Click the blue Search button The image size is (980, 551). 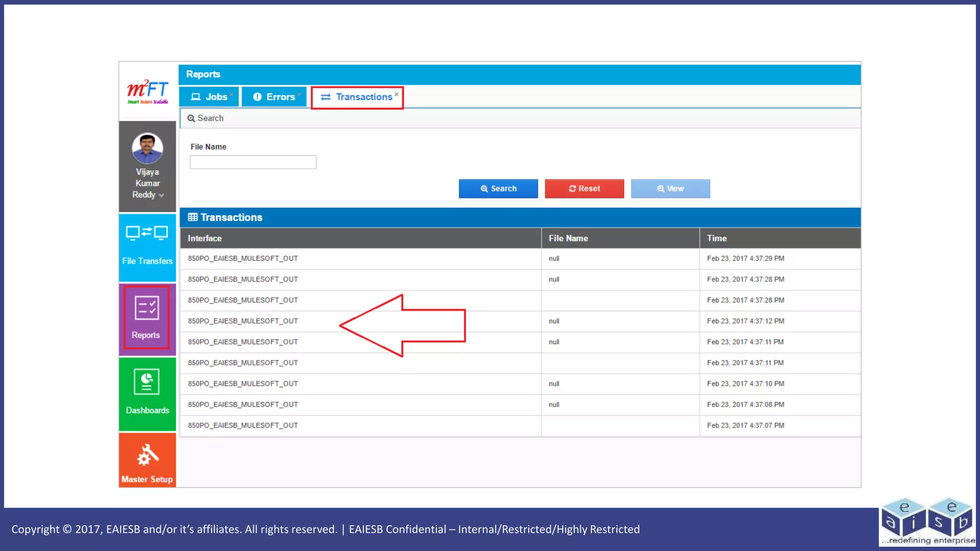tap(498, 188)
